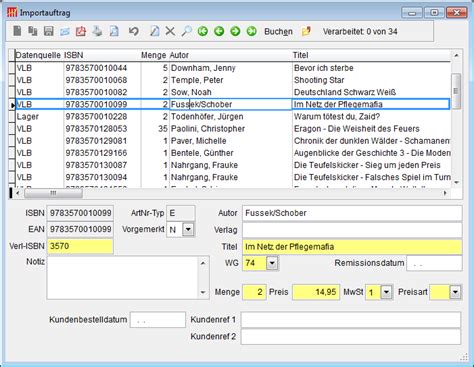
Task: Click the Remissionsdatum date field
Action: tap(434, 263)
